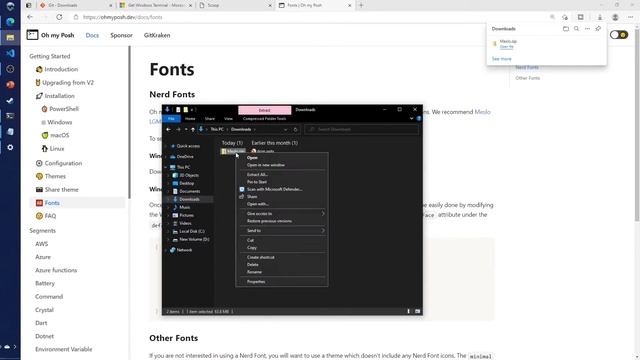This screenshot has height=360, width=640.
Task: Choose Copy in context menu
Action: (281, 247)
